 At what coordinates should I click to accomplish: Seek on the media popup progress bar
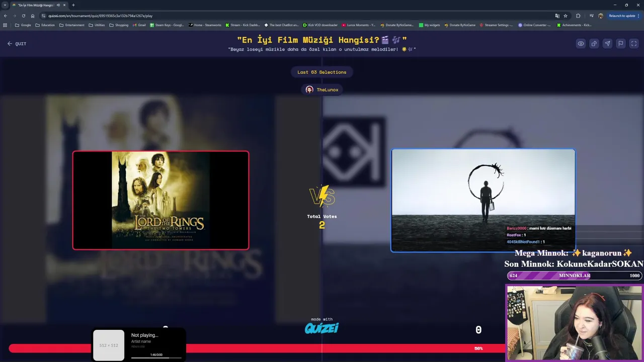click(x=156, y=358)
